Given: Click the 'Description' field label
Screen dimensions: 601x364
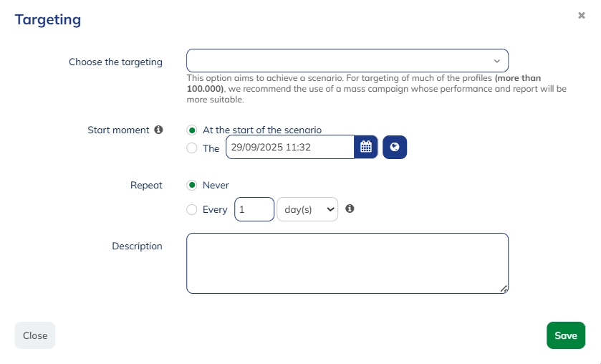Looking at the screenshot, I should 137,246.
